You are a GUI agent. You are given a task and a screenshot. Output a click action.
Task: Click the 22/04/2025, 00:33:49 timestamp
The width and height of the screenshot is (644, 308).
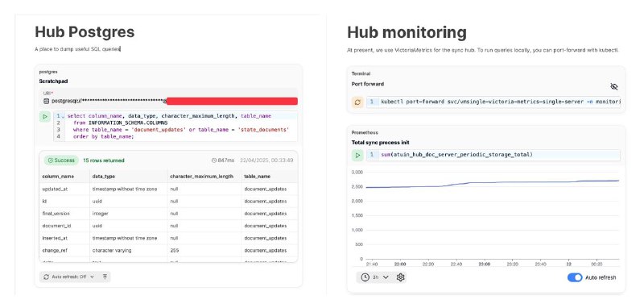point(266,160)
